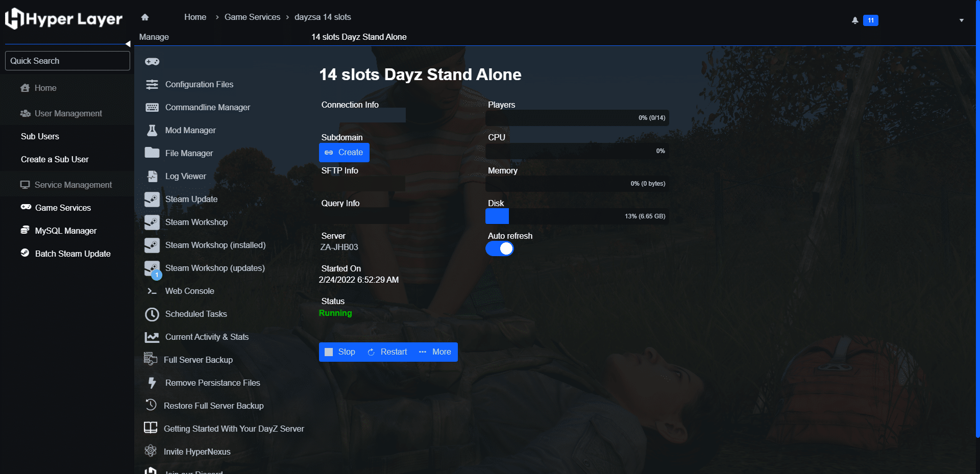
Task: Open Scheduled Tasks menu entry
Action: tap(196, 314)
